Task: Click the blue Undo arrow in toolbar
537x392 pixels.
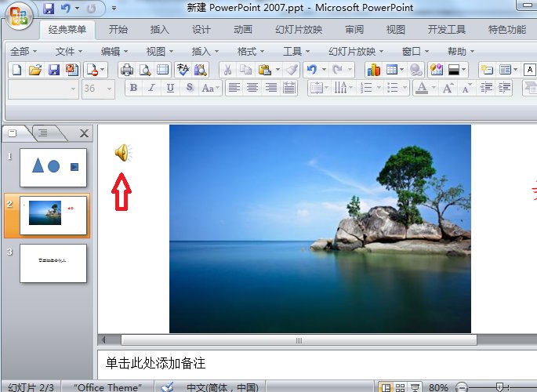Action: tap(312, 70)
